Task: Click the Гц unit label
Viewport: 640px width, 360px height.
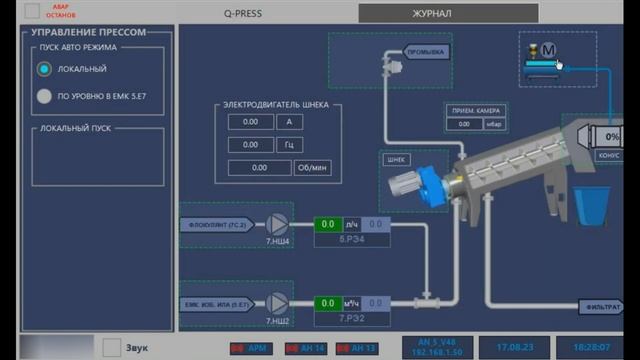Action: tap(289, 145)
